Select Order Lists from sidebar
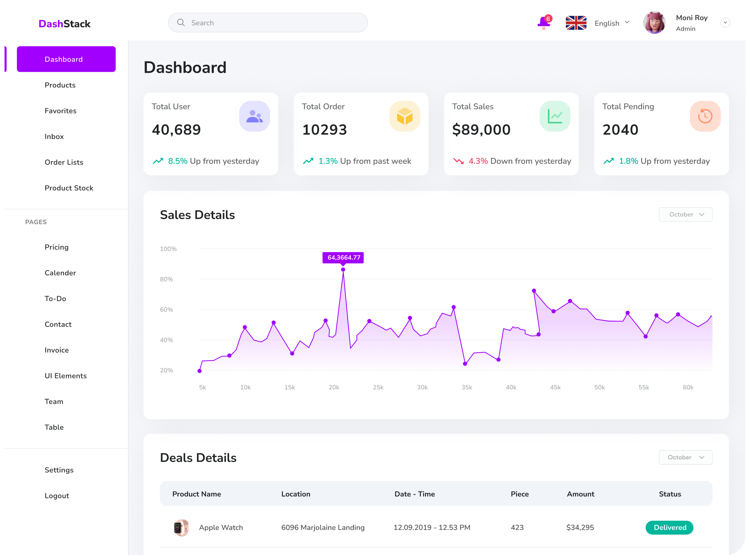750x560 pixels. 64,163
